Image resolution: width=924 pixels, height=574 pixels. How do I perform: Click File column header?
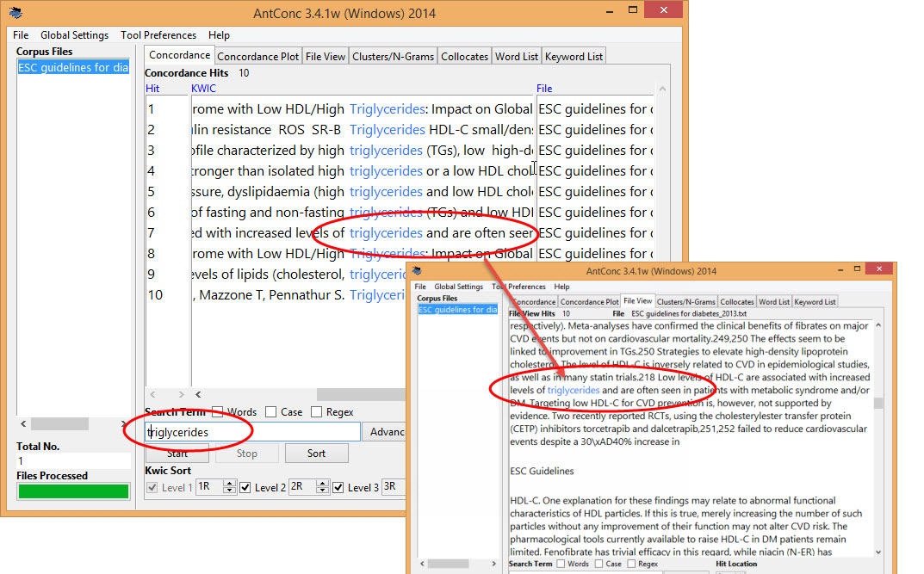[x=544, y=89]
